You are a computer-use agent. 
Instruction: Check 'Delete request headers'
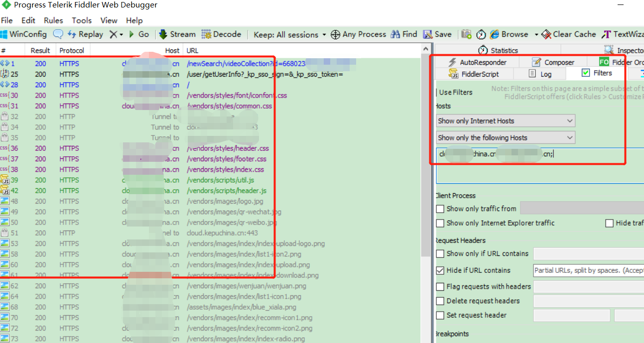click(x=440, y=301)
